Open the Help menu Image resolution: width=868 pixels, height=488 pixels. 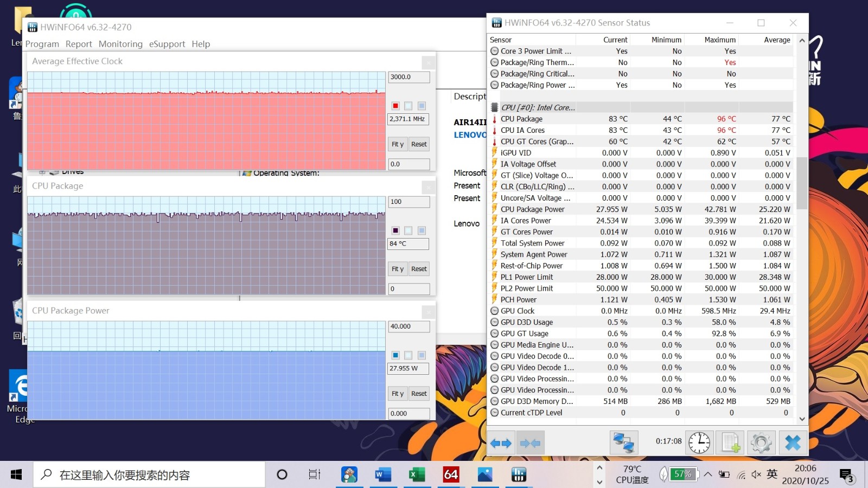click(x=201, y=44)
